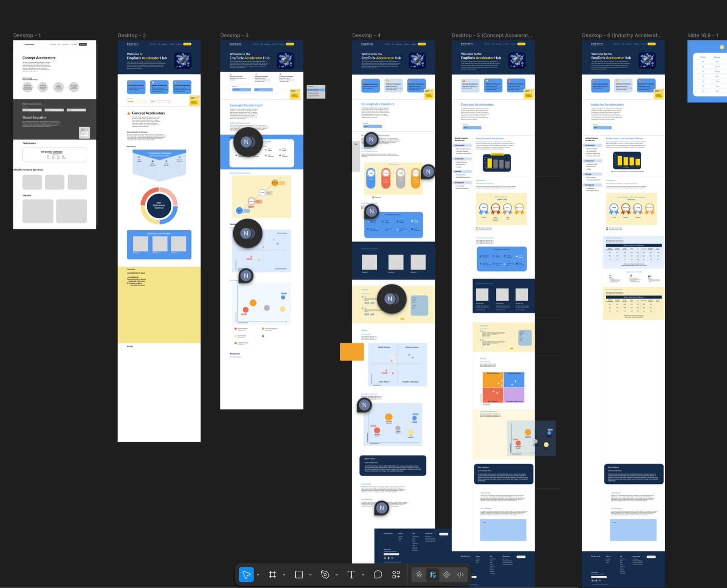
Task: Open comment pin above Desktop 3 bubble chart
Action: [246, 275]
